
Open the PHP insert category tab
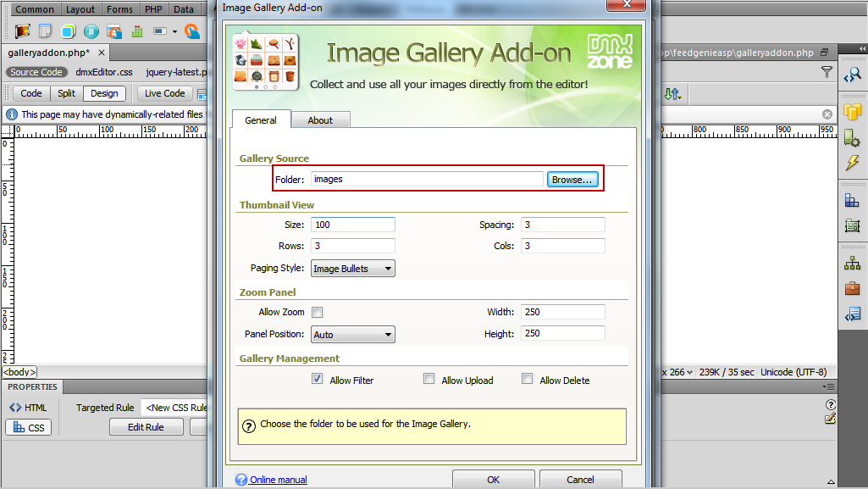(153, 9)
